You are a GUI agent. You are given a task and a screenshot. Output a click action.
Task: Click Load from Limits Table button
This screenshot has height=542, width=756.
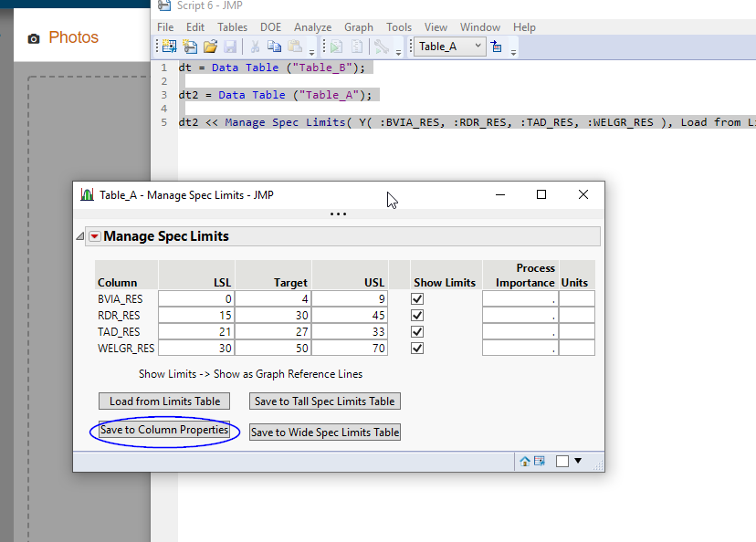click(x=164, y=401)
